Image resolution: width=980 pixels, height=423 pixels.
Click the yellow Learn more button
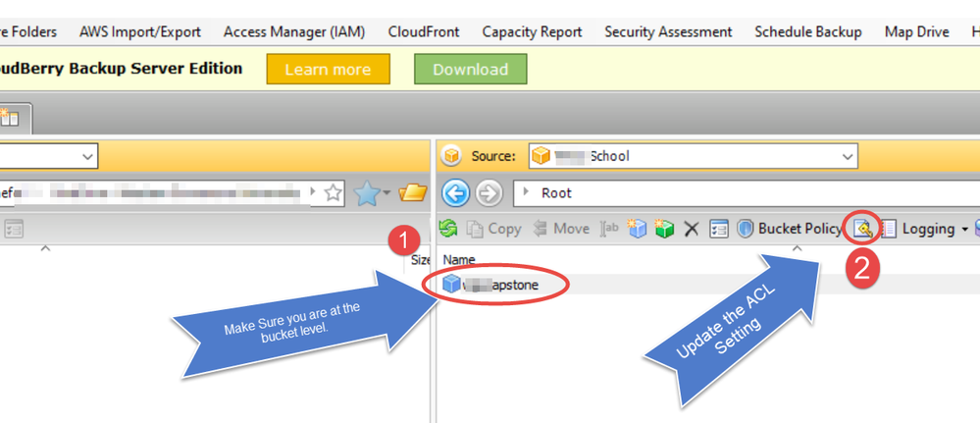click(328, 70)
